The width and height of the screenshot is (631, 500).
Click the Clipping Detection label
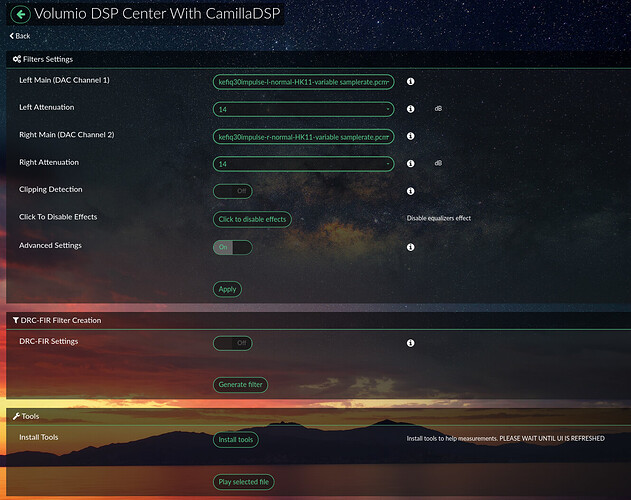(x=51, y=190)
